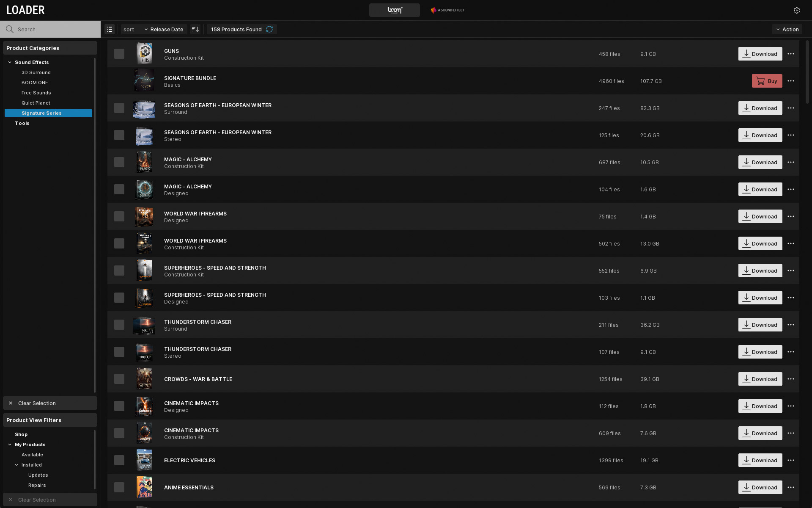Click the Search input field
Screen dimensions: 812x508
pos(55,29)
